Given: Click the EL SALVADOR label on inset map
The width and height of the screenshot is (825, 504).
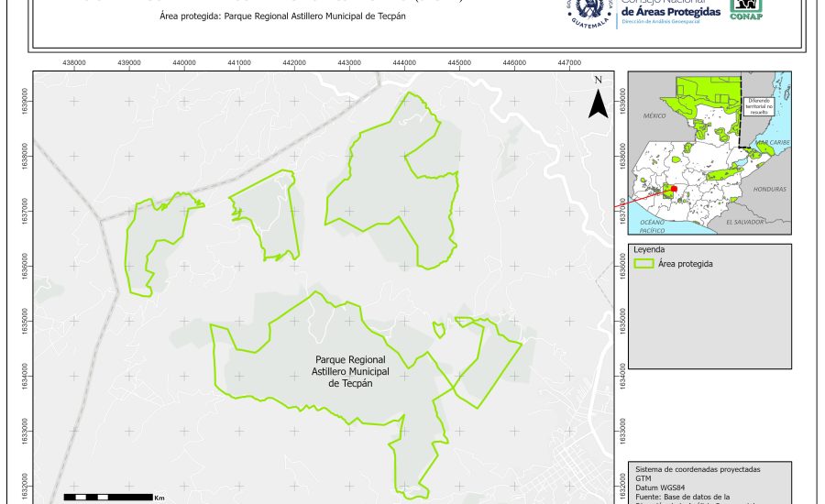Looking at the screenshot, I should (744, 223).
